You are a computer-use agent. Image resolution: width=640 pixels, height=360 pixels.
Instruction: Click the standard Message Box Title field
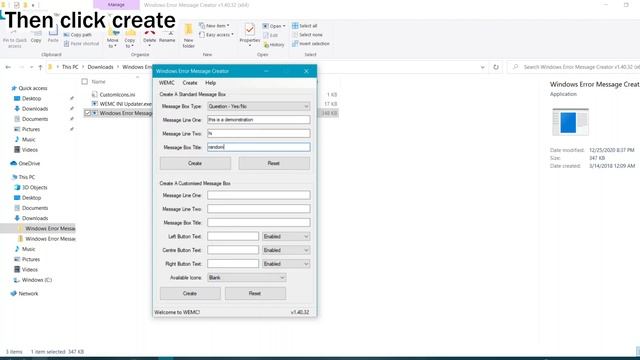coord(258,147)
